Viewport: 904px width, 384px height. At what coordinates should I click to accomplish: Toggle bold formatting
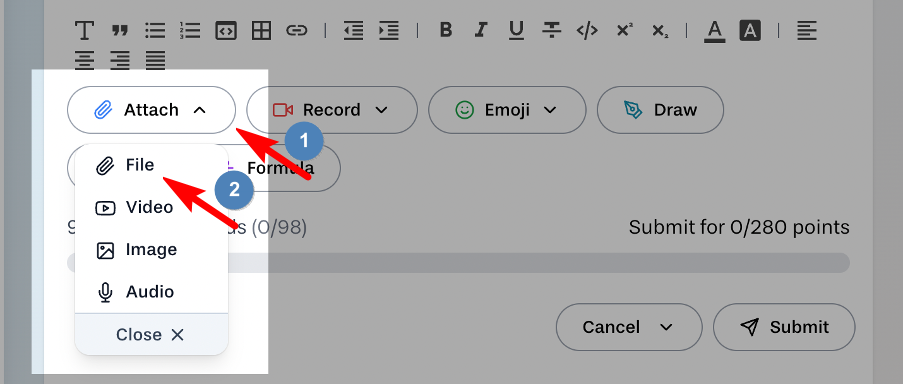445,30
